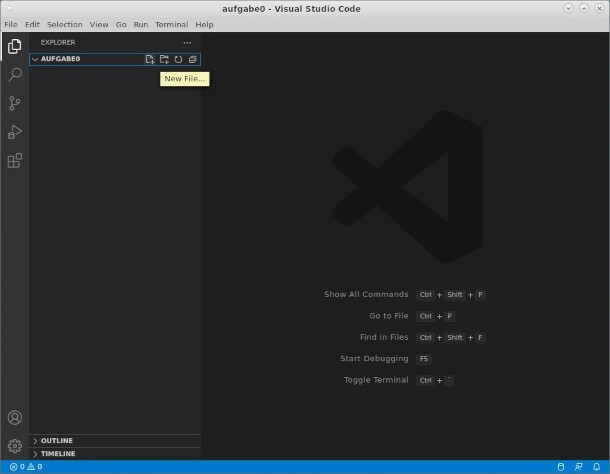Open the Extensions view icon
This screenshot has width=610, height=474.
pyautogui.click(x=14, y=160)
